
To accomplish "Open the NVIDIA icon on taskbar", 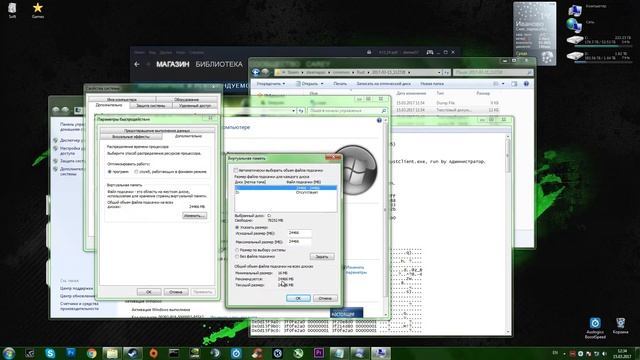I will click(x=195, y=353).
